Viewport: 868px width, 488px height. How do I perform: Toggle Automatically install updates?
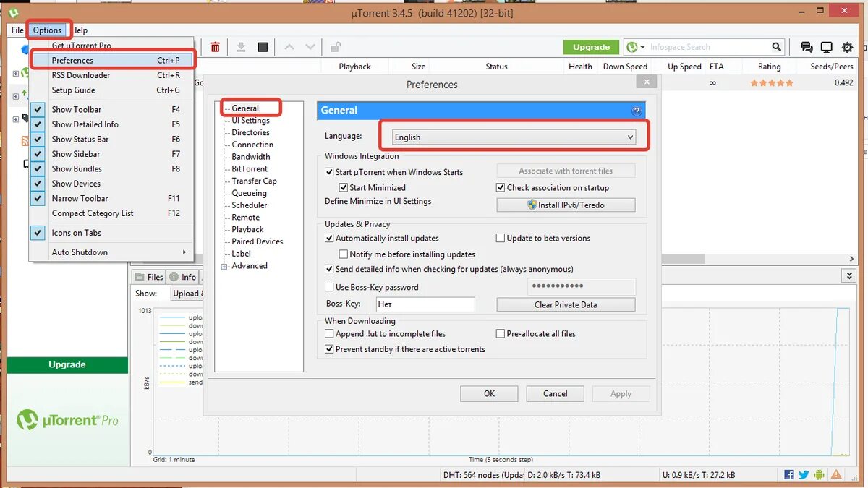329,238
